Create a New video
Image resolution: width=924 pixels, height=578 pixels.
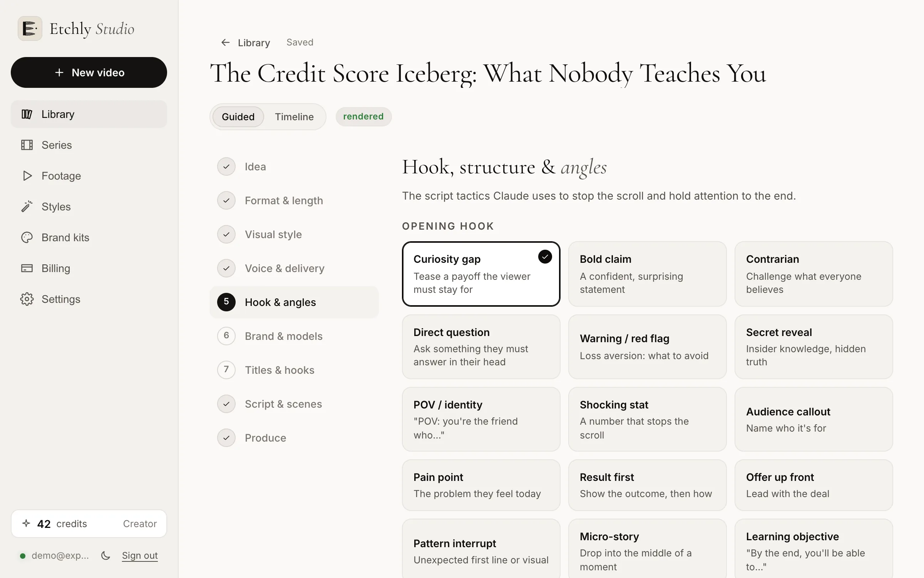click(x=89, y=72)
